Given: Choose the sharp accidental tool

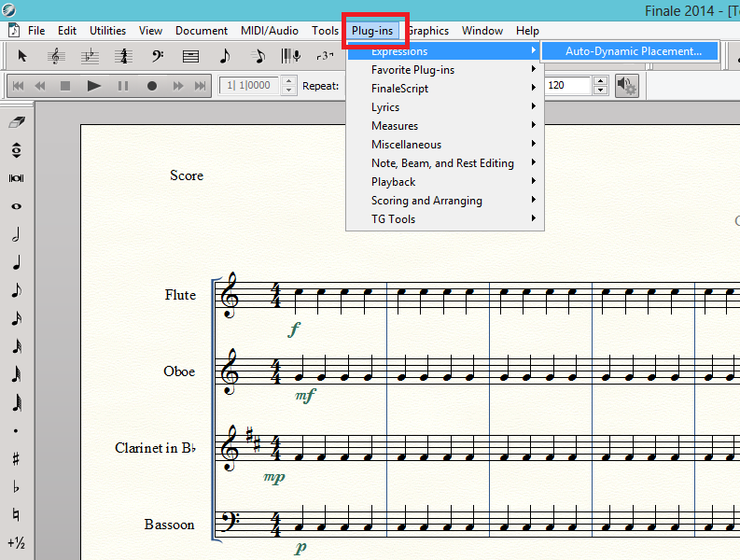Looking at the screenshot, I should [x=16, y=458].
